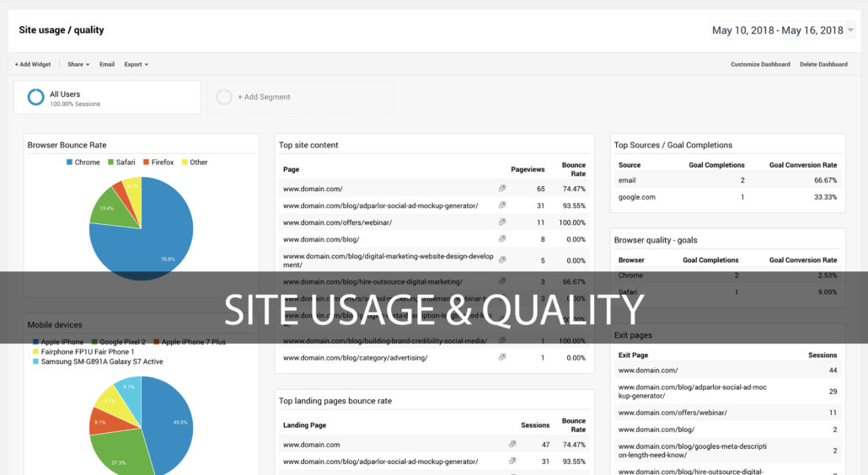Toggle Safari legend in Browser Bounce Rate chart
The width and height of the screenshot is (868, 475).
coord(121,163)
